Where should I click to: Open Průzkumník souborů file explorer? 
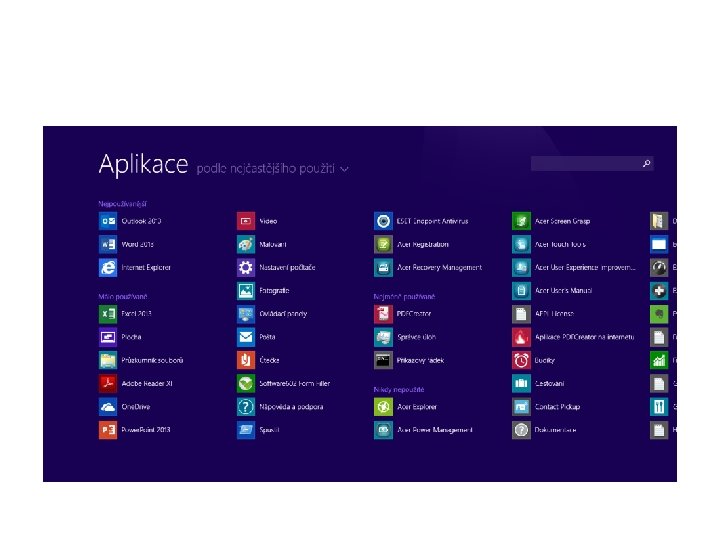point(141,360)
